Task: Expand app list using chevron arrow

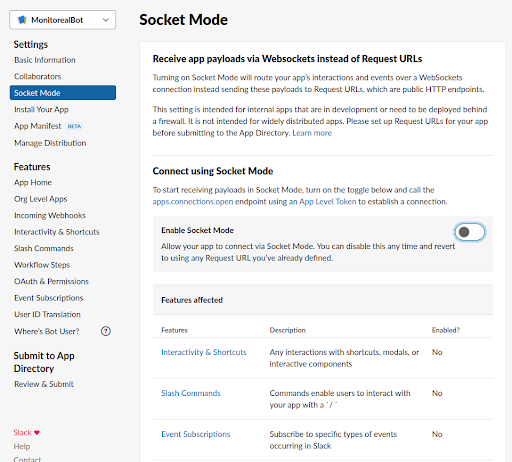Action: click(x=106, y=20)
